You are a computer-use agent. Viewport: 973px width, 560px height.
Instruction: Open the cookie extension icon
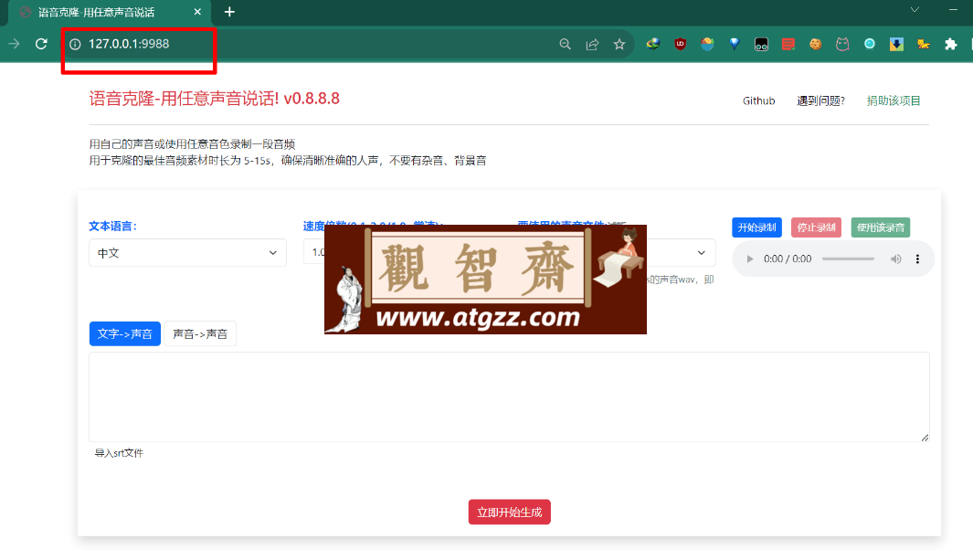pos(815,44)
